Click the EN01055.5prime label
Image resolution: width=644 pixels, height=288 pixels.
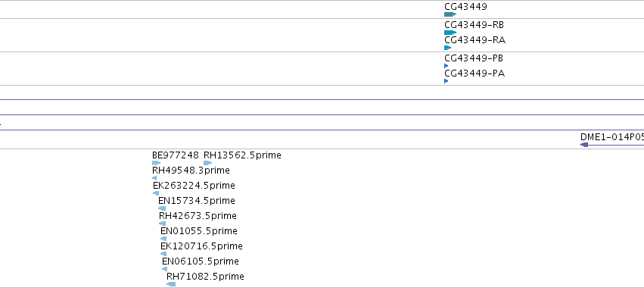(199, 231)
